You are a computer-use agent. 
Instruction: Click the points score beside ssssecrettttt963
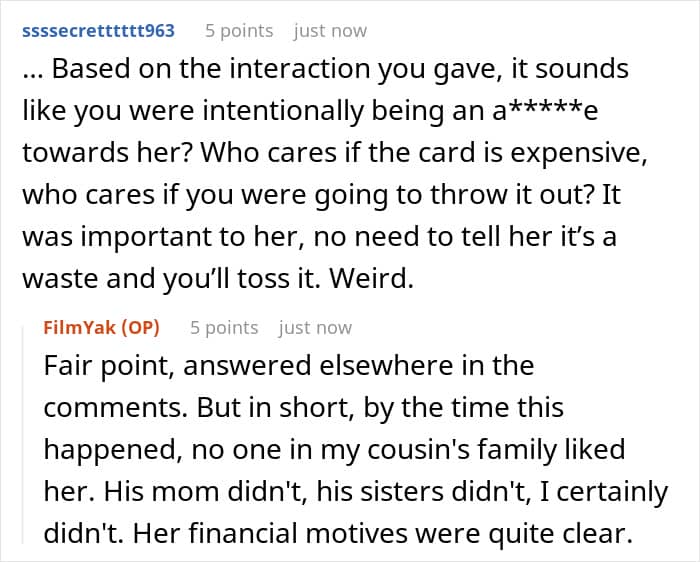pos(238,31)
